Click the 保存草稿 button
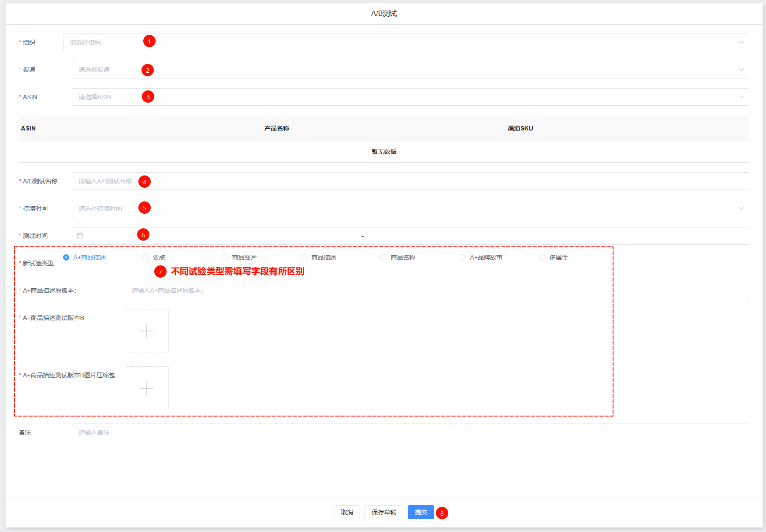This screenshot has height=532, width=766. click(384, 512)
